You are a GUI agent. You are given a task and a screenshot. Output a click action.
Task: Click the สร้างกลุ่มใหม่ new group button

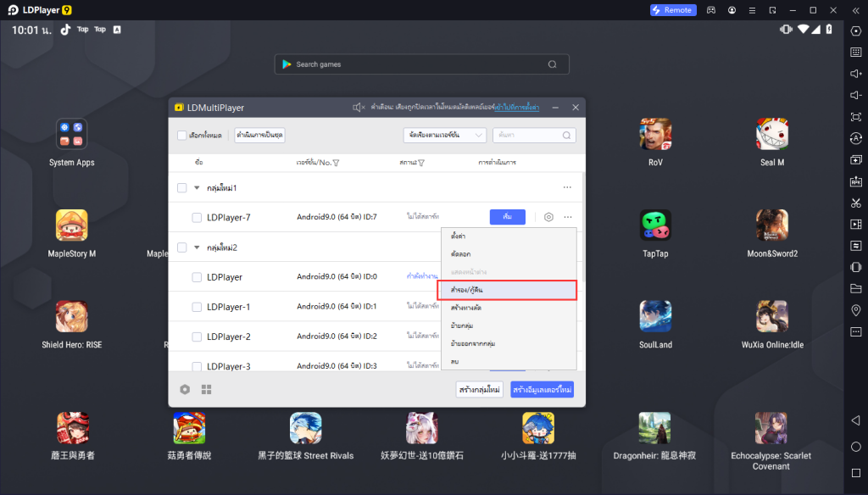coord(480,390)
